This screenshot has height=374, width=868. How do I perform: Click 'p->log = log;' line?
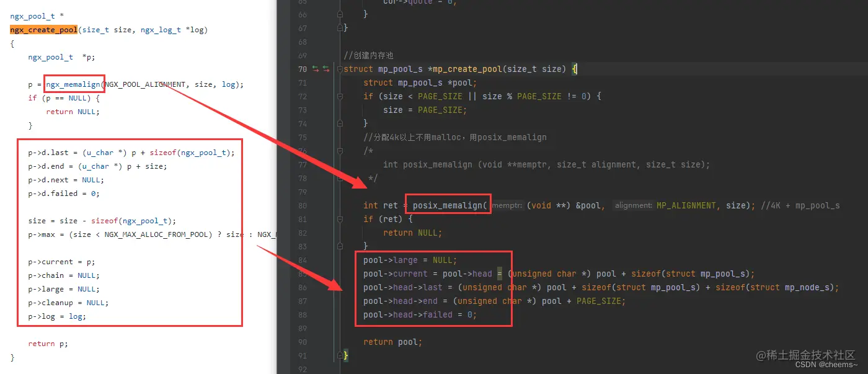57,316
